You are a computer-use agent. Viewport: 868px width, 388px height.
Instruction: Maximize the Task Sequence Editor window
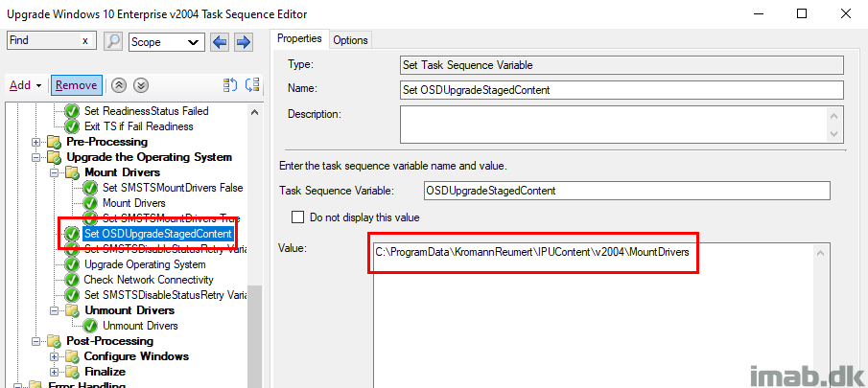(801, 14)
